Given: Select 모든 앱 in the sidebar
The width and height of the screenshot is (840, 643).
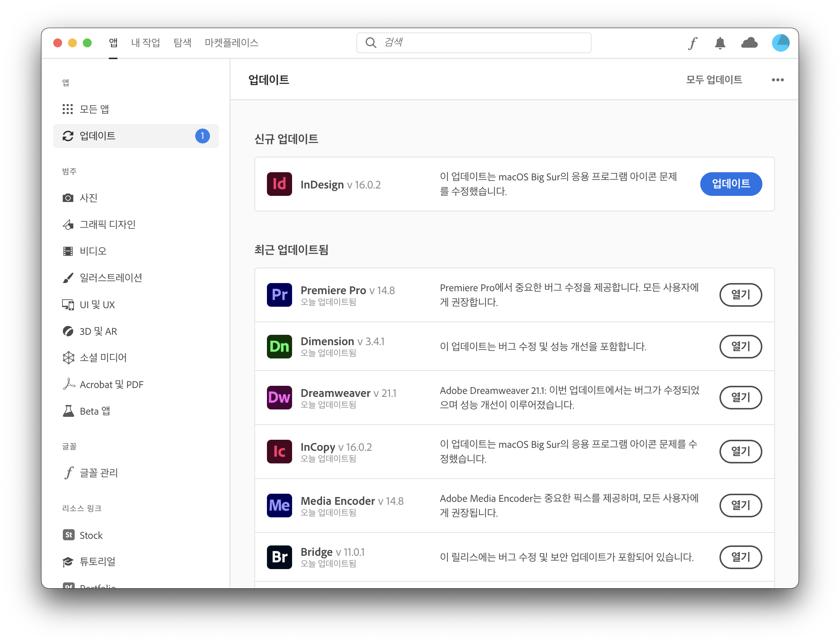Looking at the screenshot, I should coord(94,109).
